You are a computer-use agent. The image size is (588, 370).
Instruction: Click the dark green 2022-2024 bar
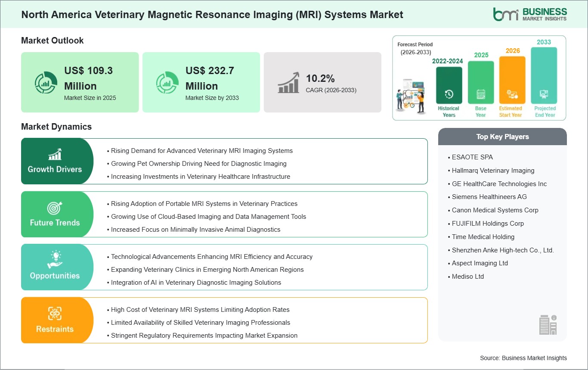pos(449,85)
